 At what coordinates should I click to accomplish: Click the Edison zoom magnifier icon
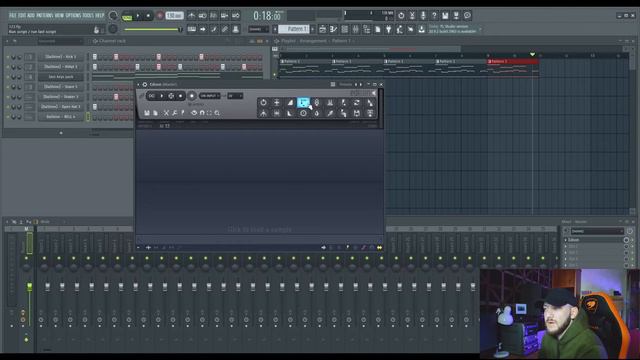(x=217, y=113)
